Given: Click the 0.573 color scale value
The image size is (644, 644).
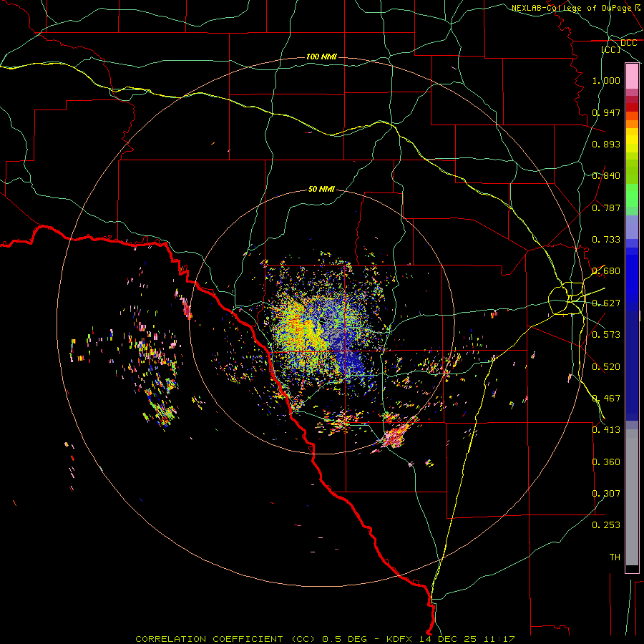Looking at the screenshot, I should (x=606, y=335).
